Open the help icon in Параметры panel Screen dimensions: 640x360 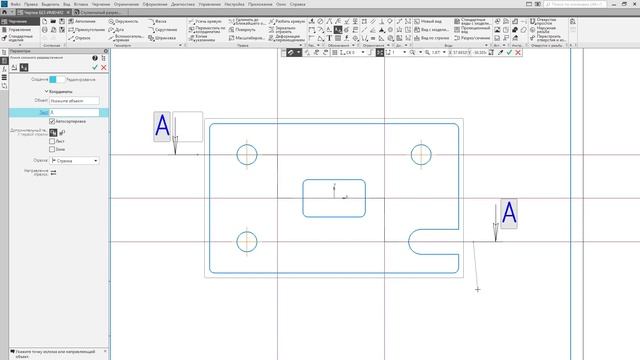coord(95,58)
